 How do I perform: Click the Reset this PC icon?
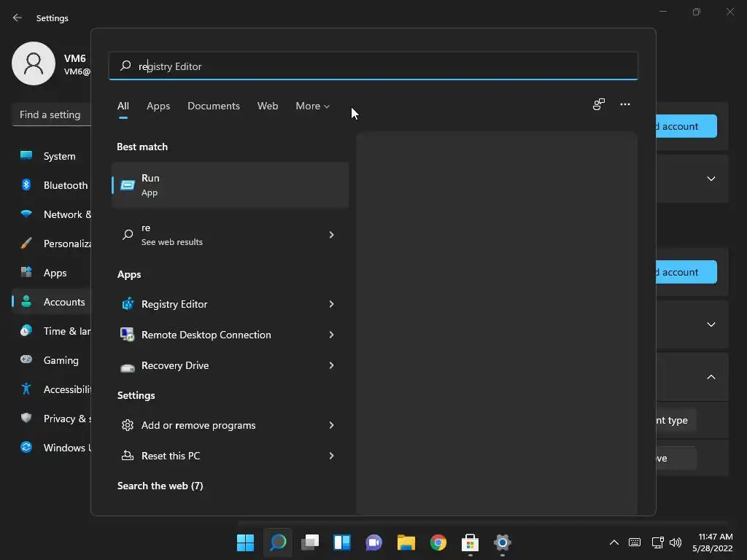tap(127, 456)
